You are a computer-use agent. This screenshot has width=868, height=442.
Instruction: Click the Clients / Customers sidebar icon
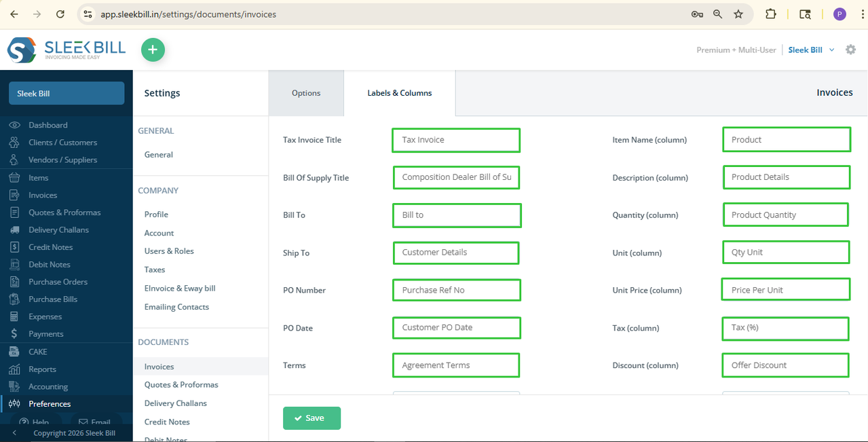click(14, 143)
